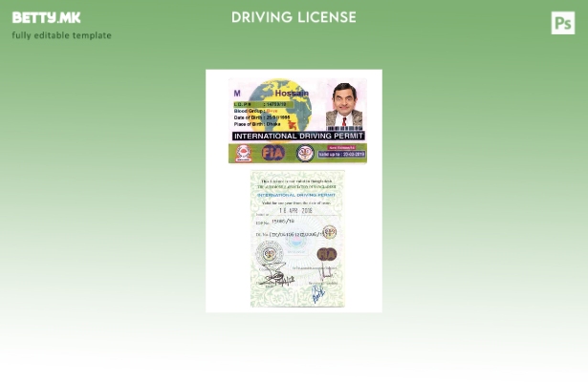
Task: Click the BETTY.MK logo
Action: [46, 17]
